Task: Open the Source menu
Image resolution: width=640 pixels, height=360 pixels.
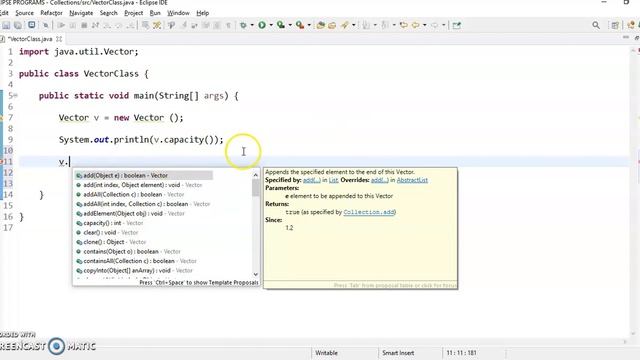Action: tap(24, 13)
